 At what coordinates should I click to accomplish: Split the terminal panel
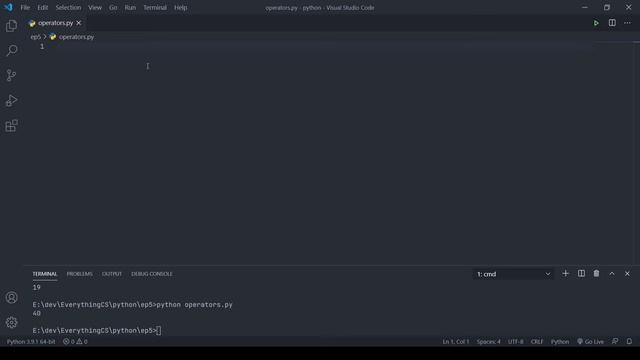581,273
